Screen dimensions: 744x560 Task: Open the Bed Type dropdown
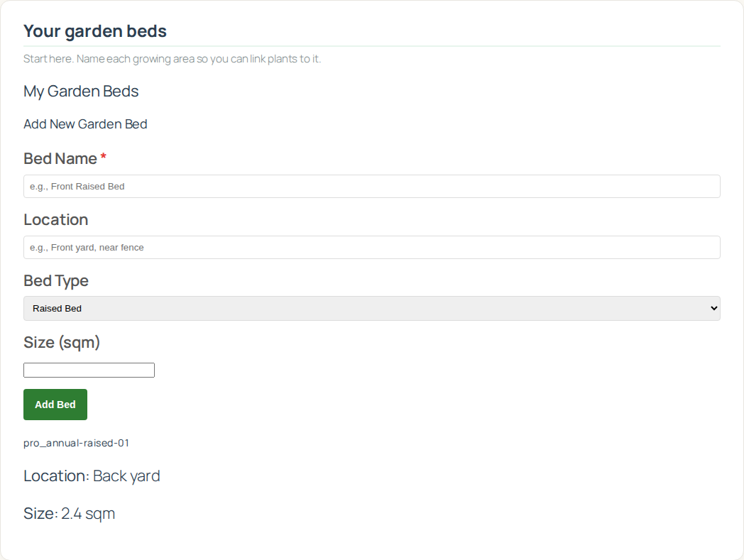(x=371, y=309)
